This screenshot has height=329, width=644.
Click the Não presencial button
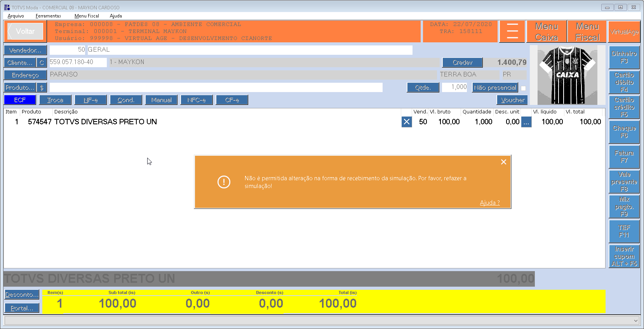click(x=495, y=87)
